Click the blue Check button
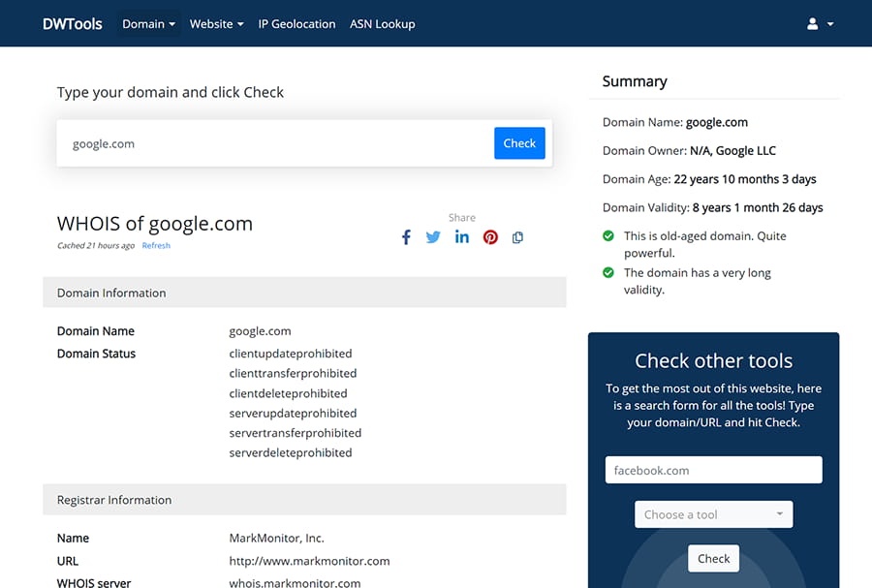This screenshot has width=872, height=588. point(519,143)
